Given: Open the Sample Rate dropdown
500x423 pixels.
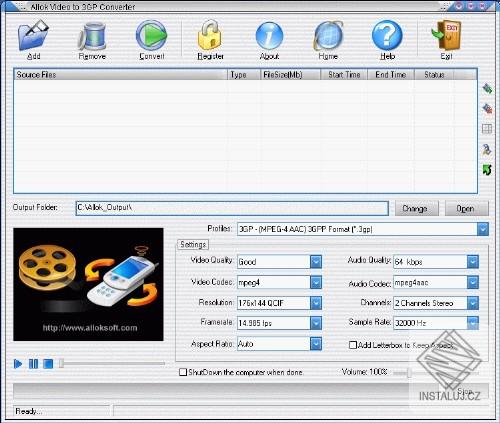Looking at the screenshot, I should (x=473, y=323).
